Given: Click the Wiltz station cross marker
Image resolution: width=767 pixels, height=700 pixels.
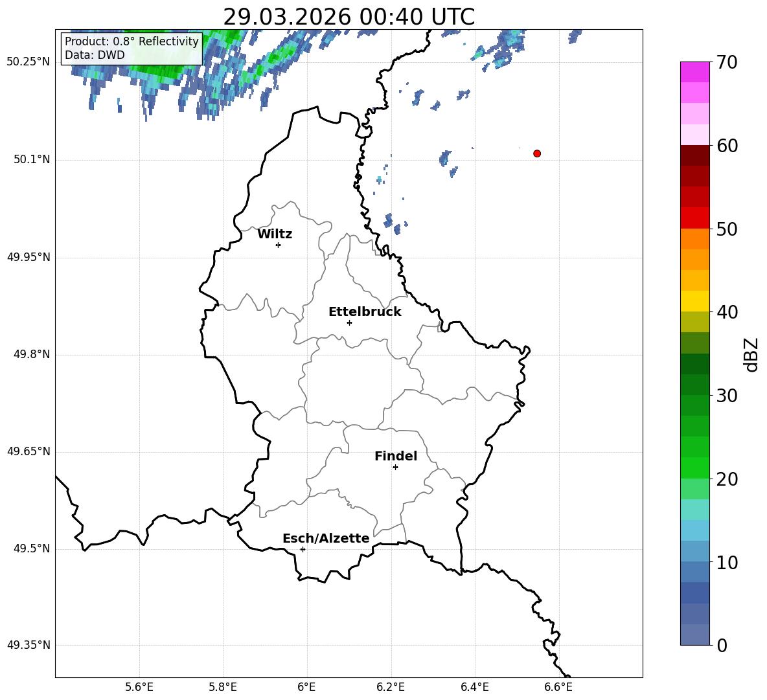Looking at the screenshot, I should coord(279,245).
